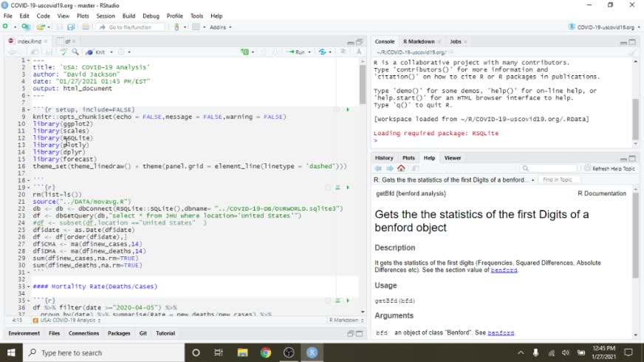Open the insert chunk language dropdown arrow
Viewport: 644px width, 362px height.
click(x=253, y=52)
